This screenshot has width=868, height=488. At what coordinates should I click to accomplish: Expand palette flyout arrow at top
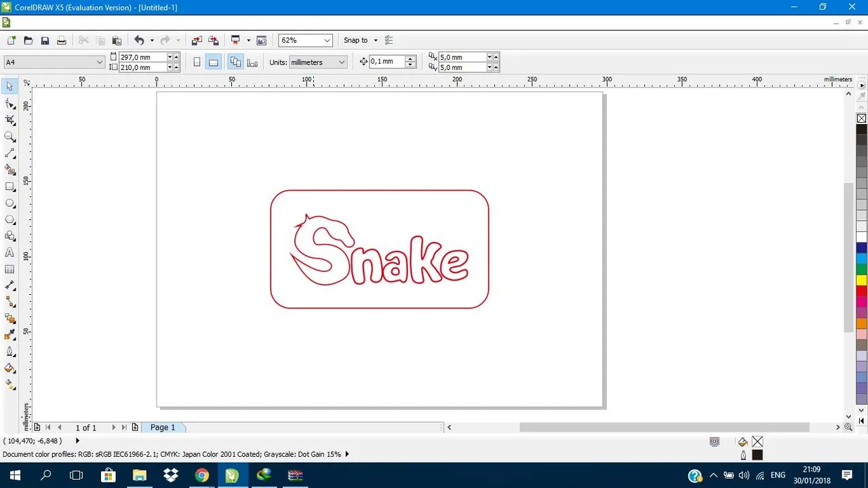[862, 86]
